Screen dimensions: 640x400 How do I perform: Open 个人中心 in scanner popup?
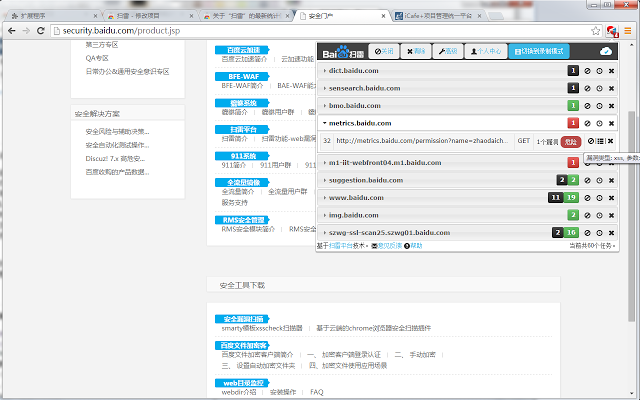[x=486, y=51]
